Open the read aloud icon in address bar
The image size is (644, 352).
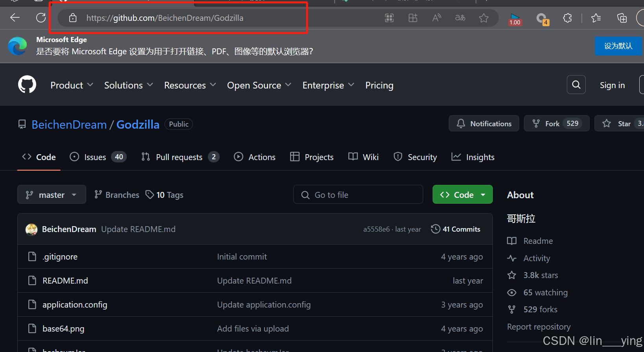click(x=437, y=18)
